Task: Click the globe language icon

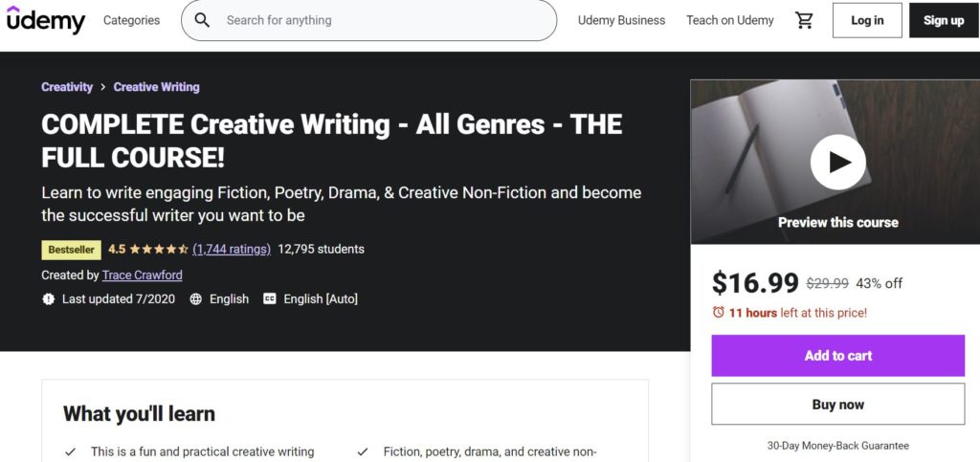Action: coord(195,299)
